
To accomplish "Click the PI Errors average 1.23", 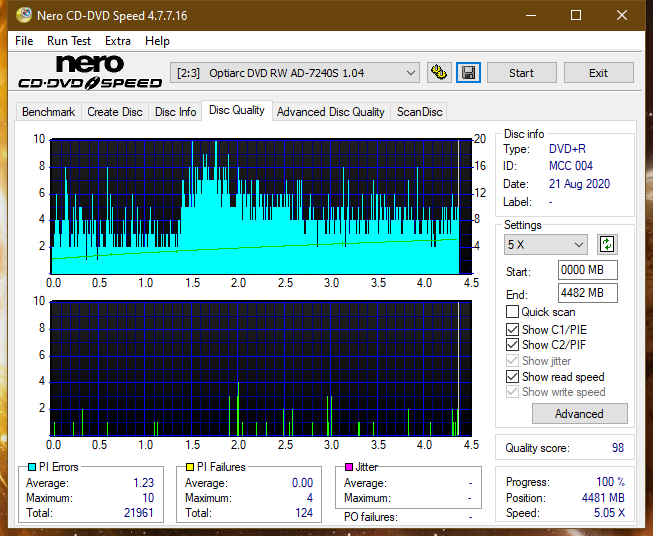I will tap(144, 482).
